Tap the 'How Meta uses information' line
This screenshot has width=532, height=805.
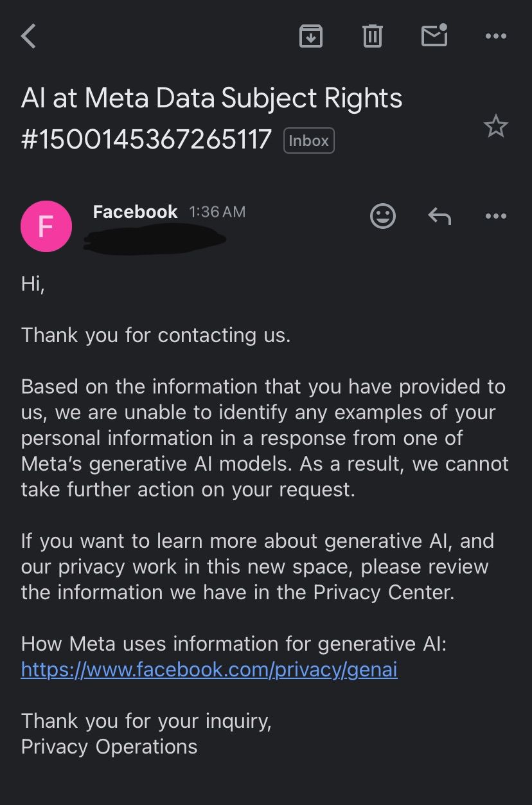click(x=234, y=644)
